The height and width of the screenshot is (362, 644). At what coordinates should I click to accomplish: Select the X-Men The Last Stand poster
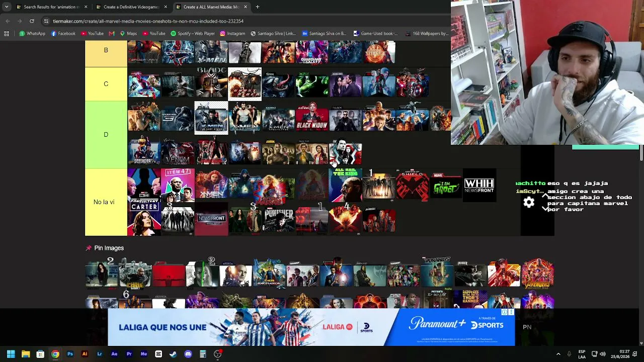(x=211, y=118)
